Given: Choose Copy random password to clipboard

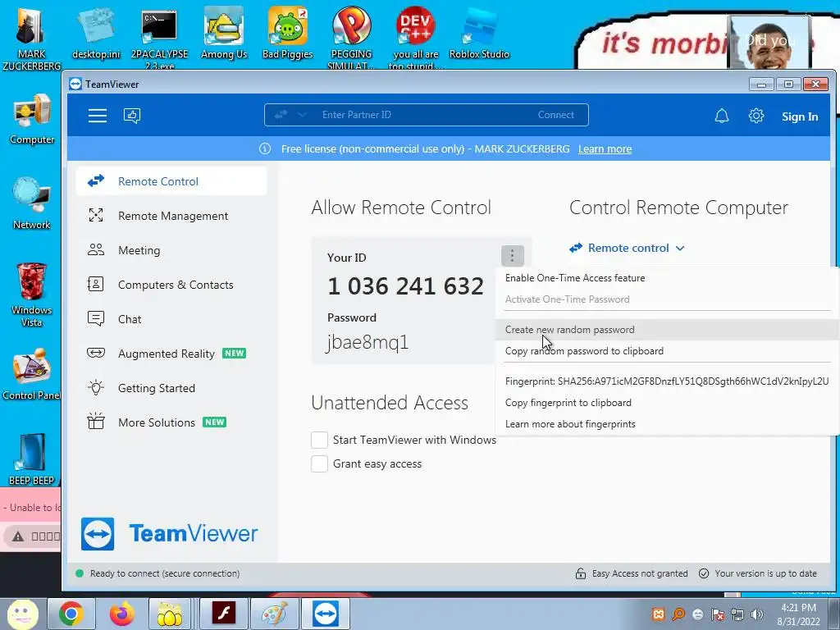Looking at the screenshot, I should click(667, 351).
